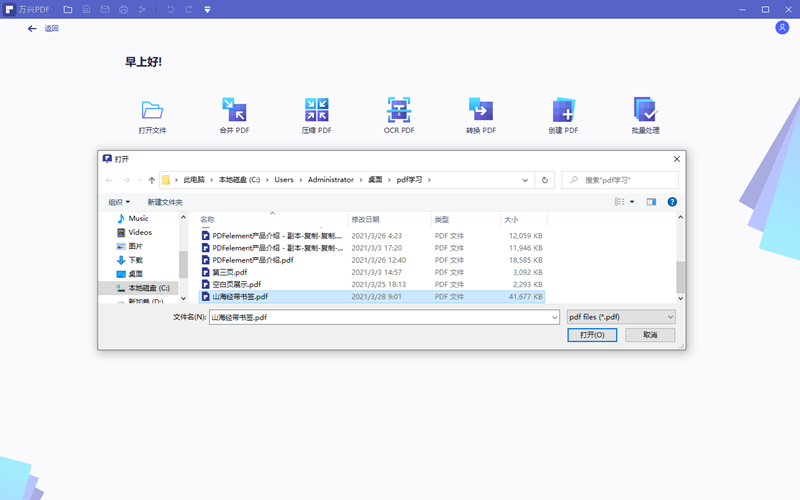Screen dimensions: 800x500
Task: Click the help question mark icon in dialog
Action: (672, 202)
